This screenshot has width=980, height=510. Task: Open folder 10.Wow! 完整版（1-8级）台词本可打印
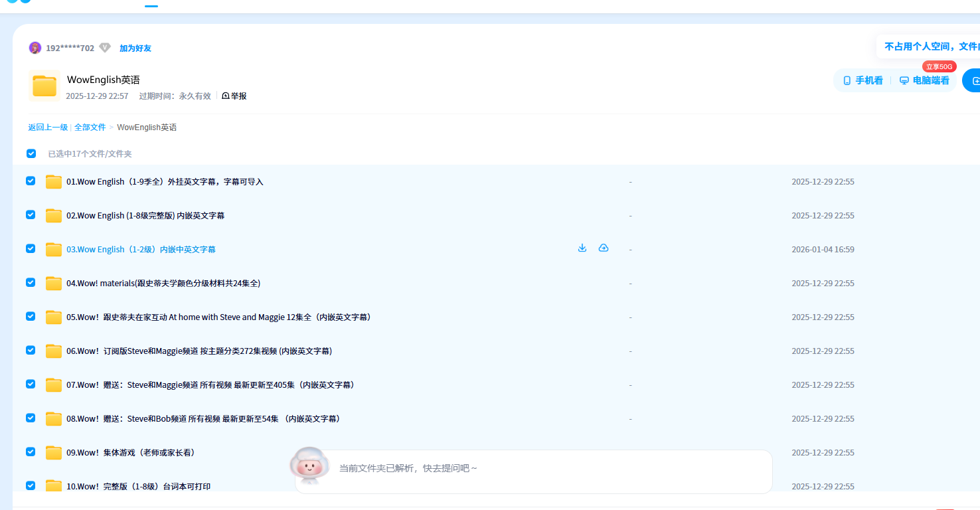coord(139,487)
